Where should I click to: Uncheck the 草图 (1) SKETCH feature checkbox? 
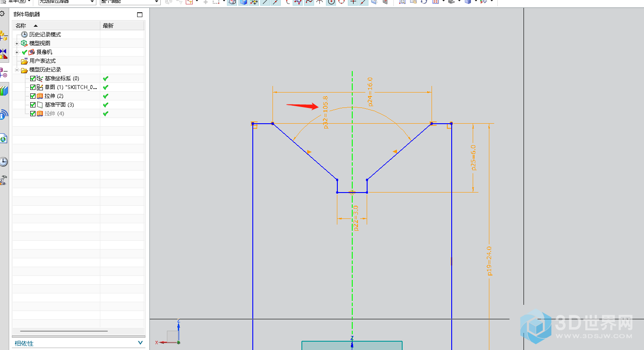[33, 87]
